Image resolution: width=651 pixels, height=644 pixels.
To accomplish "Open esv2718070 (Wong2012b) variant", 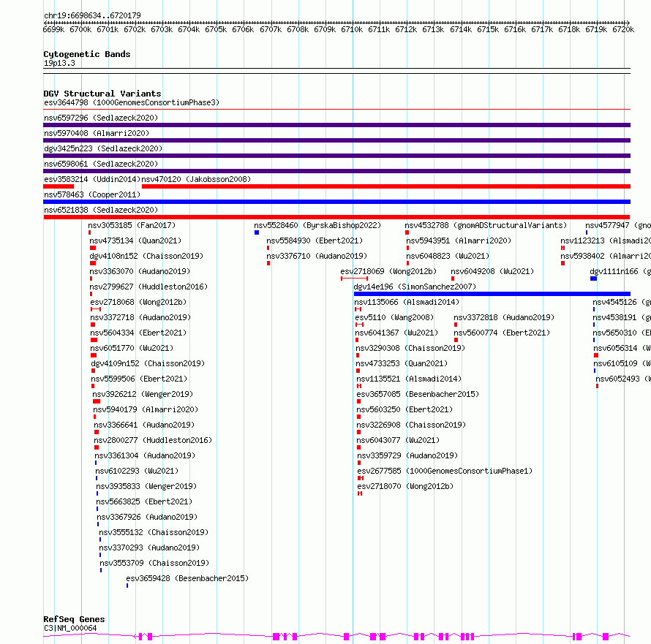I will [x=406, y=486].
